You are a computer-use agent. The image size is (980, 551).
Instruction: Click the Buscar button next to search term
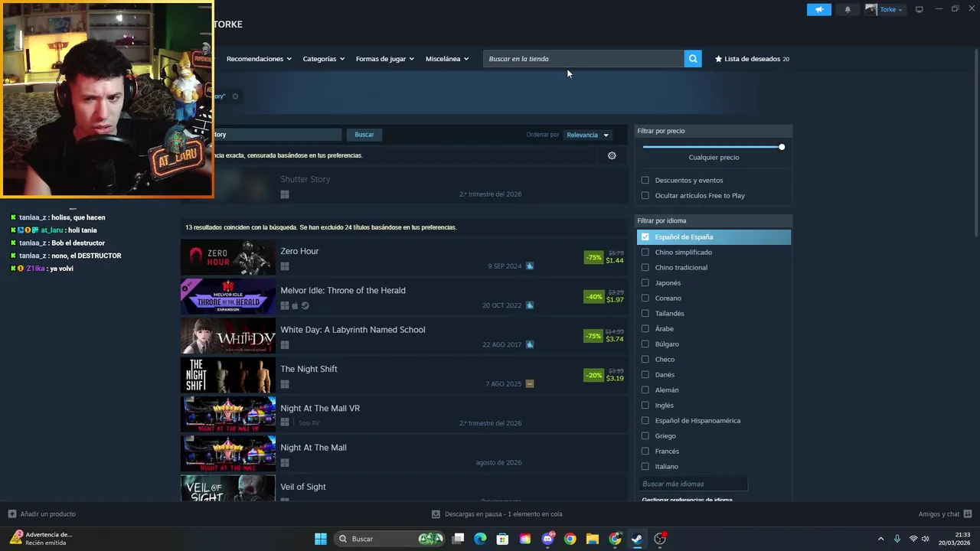pos(364,135)
